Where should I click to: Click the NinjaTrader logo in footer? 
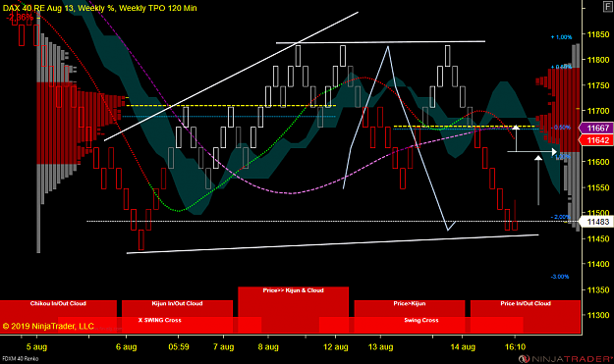click(x=566, y=358)
